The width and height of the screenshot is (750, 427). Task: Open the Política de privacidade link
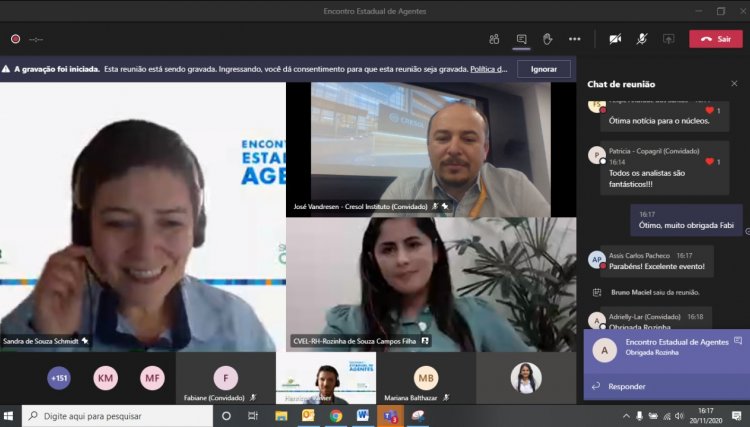488,69
